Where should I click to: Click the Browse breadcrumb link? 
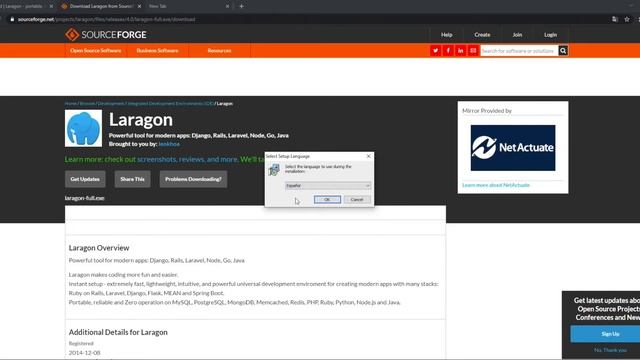pyautogui.click(x=87, y=104)
